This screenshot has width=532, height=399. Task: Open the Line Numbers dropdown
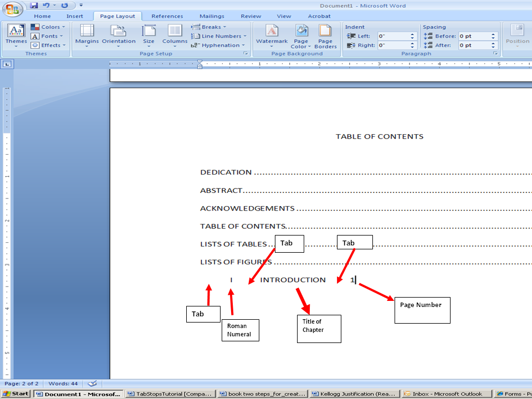click(x=219, y=36)
